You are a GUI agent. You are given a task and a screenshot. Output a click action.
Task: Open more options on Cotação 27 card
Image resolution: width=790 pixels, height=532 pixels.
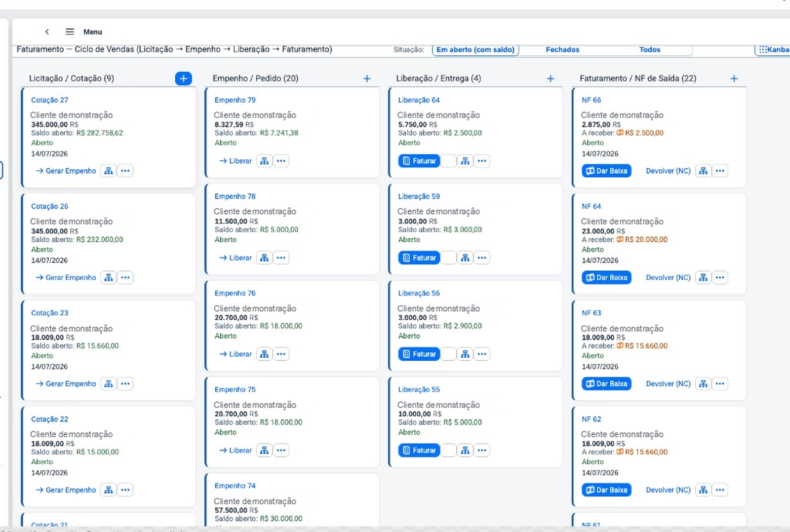[125, 171]
